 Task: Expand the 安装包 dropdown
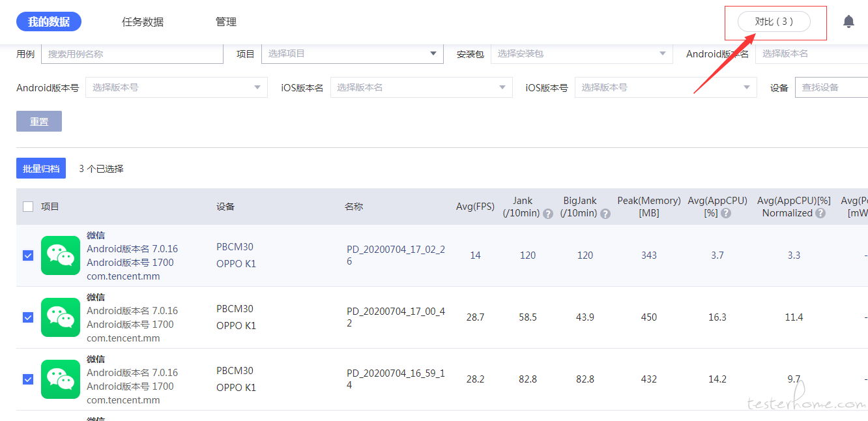click(x=581, y=54)
